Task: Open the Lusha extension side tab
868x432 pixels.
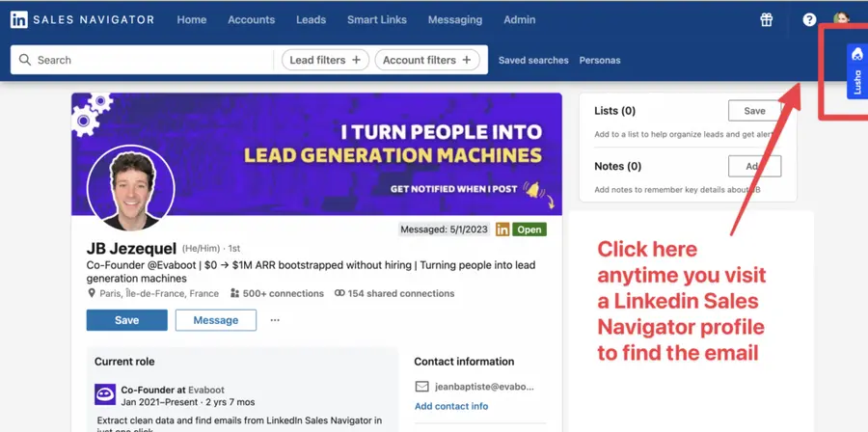Action: (x=857, y=71)
